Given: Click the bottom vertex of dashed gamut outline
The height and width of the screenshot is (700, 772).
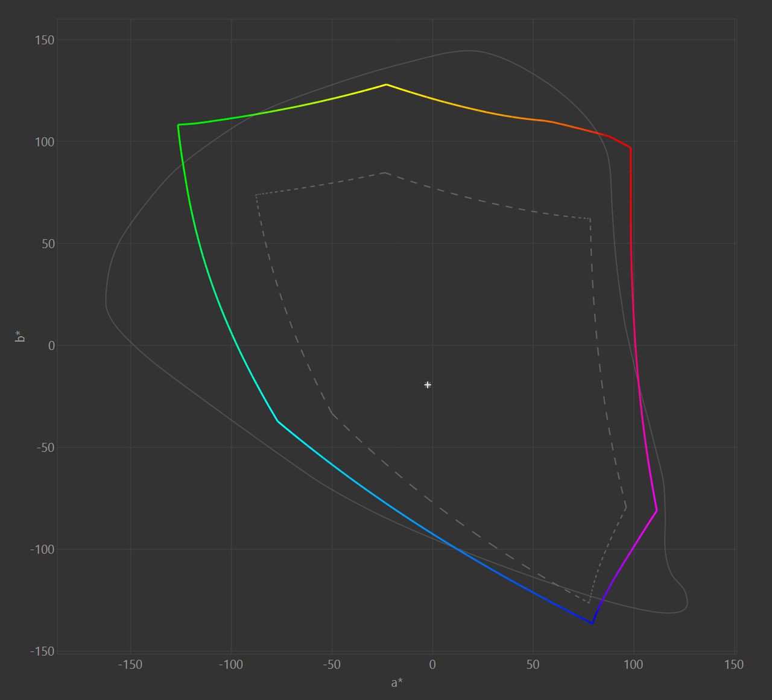Looking at the screenshot, I should point(589,602).
